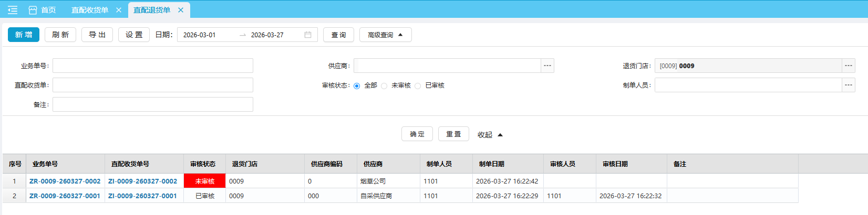This screenshot has width=868, height=215.
Task: Click the 业务单号 input field
Action: click(x=152, y=66)
